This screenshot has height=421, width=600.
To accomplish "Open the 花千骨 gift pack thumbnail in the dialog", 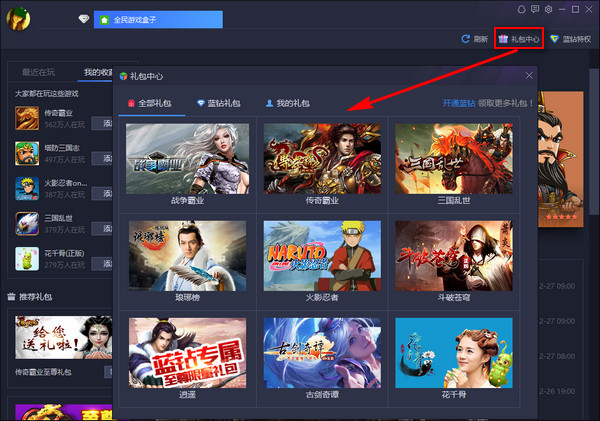I will pos(454,353).
